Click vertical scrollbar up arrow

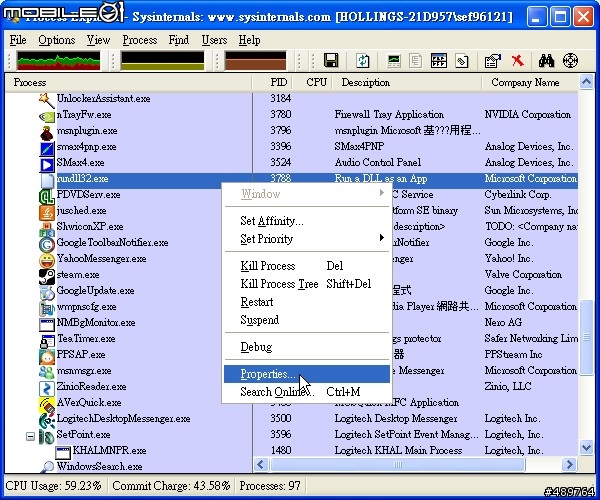tap(586, 82)
